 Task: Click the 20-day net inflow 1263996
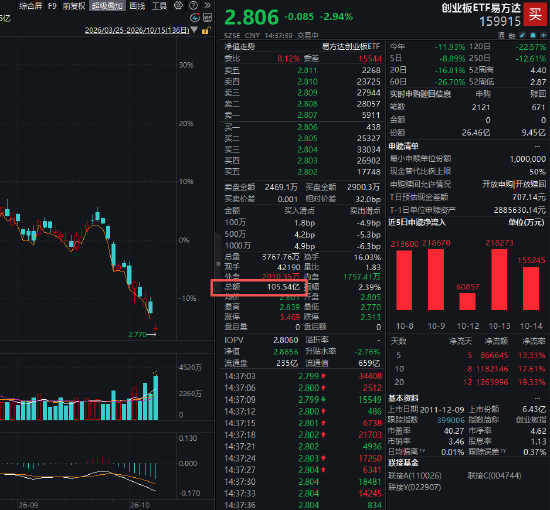click(x=493, y=382)
